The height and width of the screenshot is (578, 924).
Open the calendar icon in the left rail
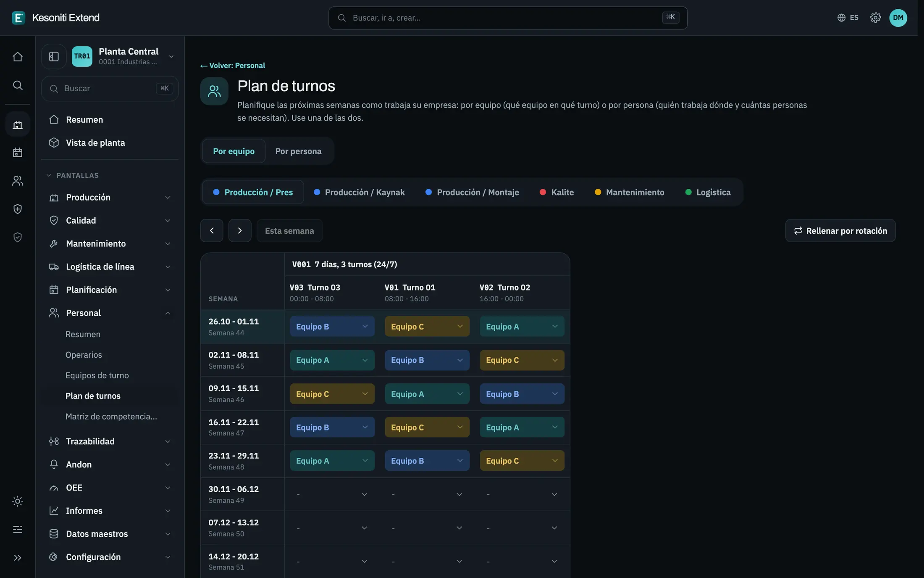[x=18, y=152]
